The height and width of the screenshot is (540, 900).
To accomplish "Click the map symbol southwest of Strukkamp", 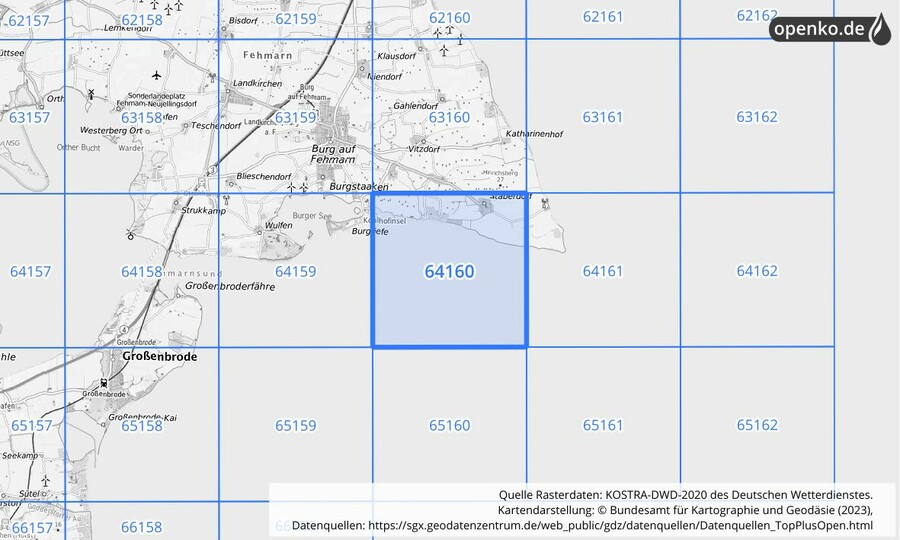I will (130, 234).
